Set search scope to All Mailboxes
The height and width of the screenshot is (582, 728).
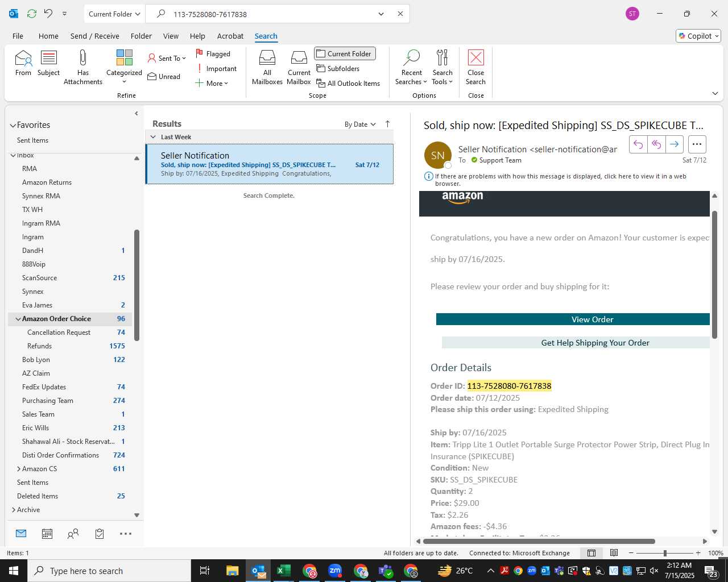click(x=267, y=67)
